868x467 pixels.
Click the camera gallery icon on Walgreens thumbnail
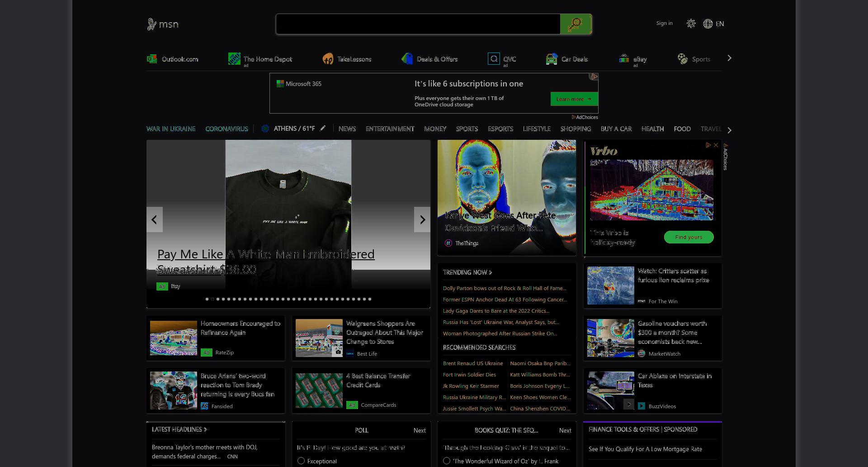338,352
